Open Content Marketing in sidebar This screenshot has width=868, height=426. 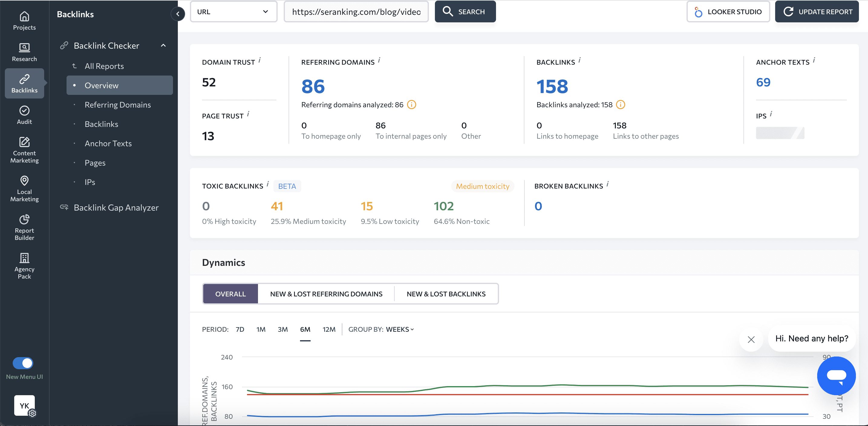point(24,150)
